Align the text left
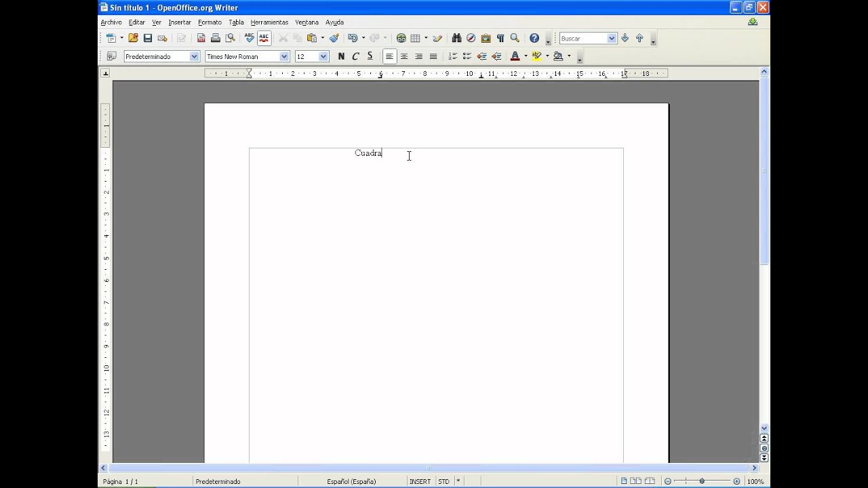Screen dimensions: 868x488 tap(389, 56)
